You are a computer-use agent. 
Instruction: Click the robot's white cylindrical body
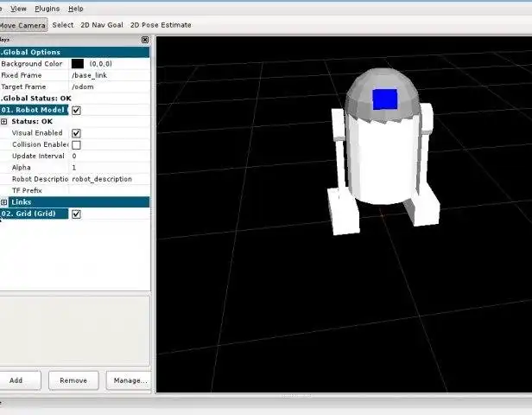(383, 160)
